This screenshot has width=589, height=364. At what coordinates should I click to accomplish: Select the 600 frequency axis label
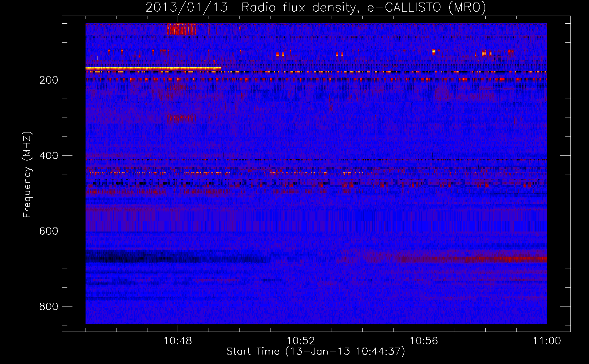pos(48,231)
